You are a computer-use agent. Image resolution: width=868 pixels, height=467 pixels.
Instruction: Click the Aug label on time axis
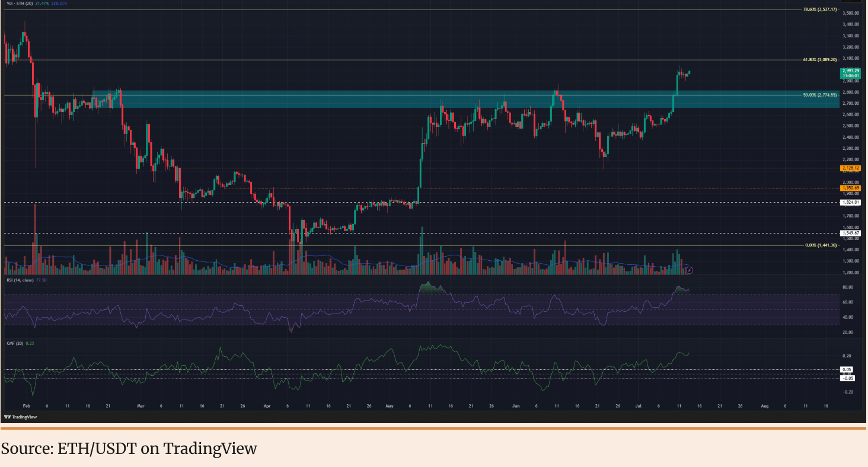coord(764,407)
